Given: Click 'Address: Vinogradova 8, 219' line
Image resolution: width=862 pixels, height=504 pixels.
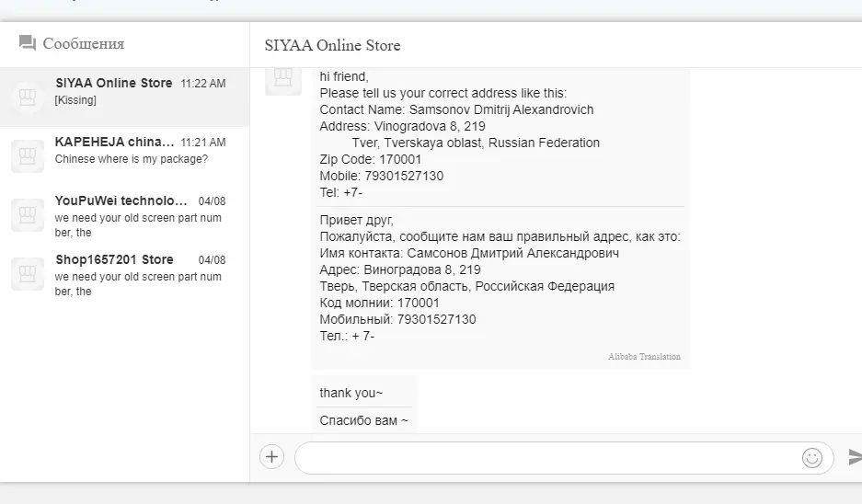Looking at the screenshot, I should pyautogui.click(x=402, y=126).
